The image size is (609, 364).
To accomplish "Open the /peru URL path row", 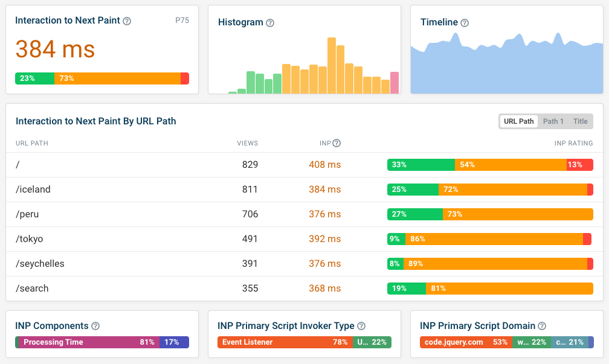I will 304,214.
